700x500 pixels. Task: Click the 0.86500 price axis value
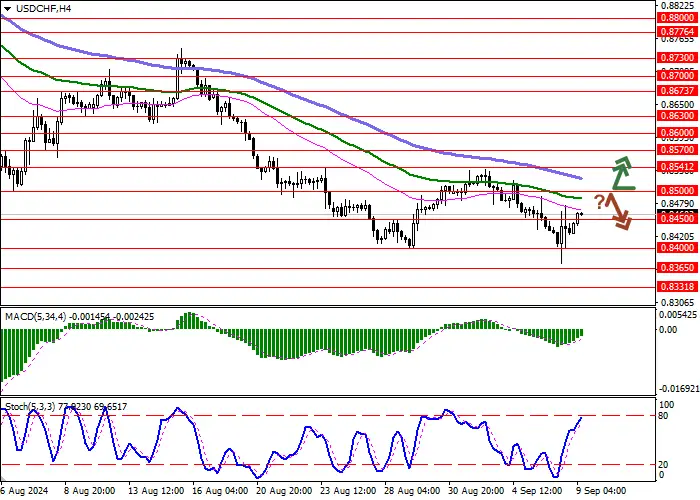678,105
